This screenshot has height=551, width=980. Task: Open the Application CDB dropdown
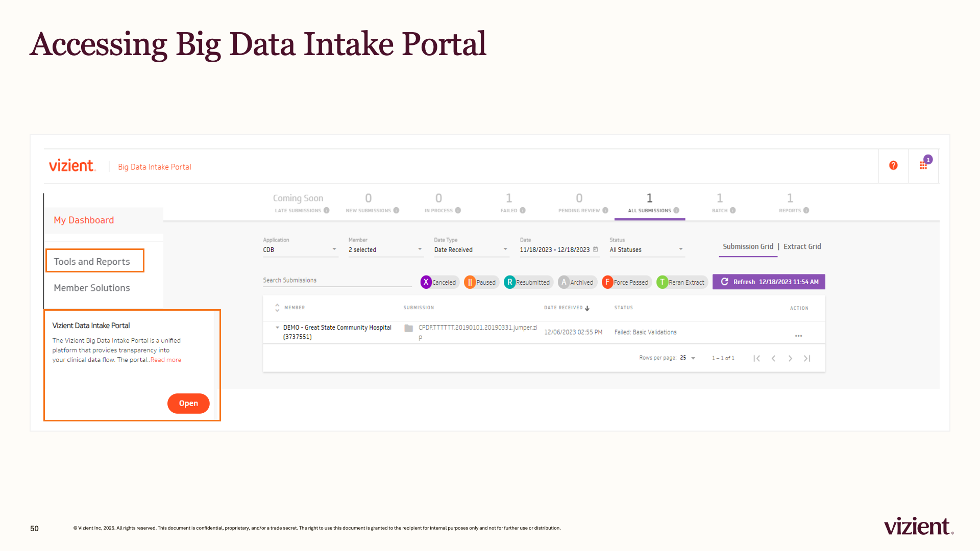tap(300, 250)
